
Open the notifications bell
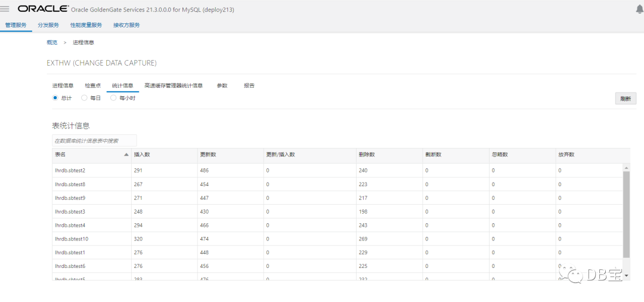pos(639,10)
